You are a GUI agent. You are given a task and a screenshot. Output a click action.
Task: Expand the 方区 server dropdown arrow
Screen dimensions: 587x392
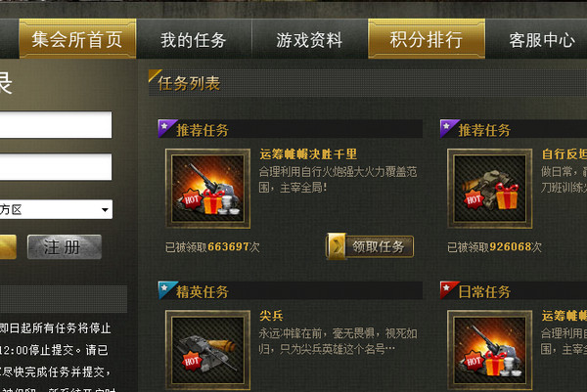click(x=105, y=210)
